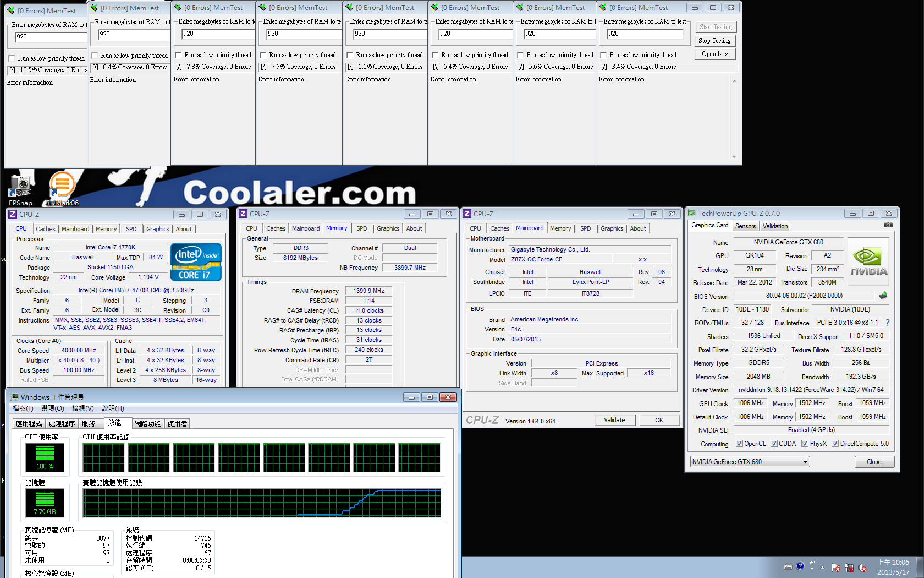The height and width of the screenshot is (578, 924).
Task: Click the MemTest scrollbar down arrow
Action: pyautogui.click(x=734, y=157)
